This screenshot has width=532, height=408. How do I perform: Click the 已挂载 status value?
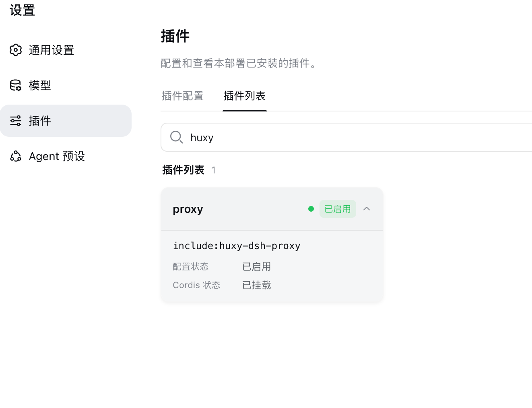(257, 285)
